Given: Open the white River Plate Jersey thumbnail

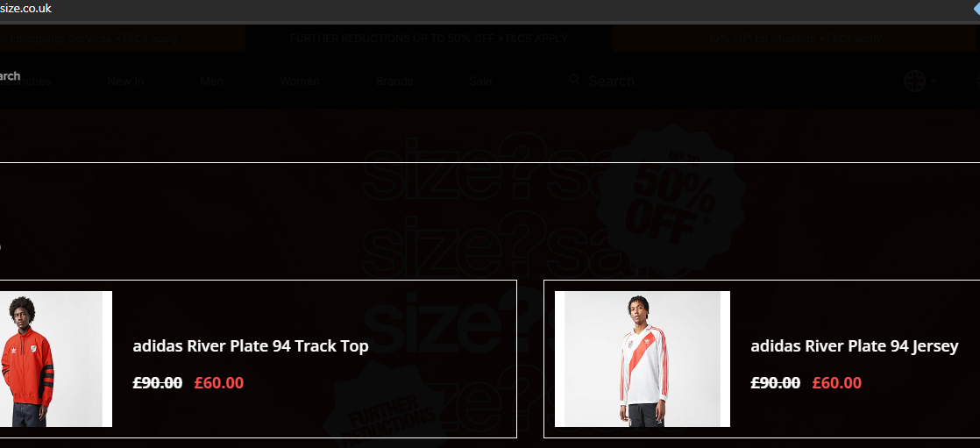Looking at the screenshot, I should click(x=643, y=359).
